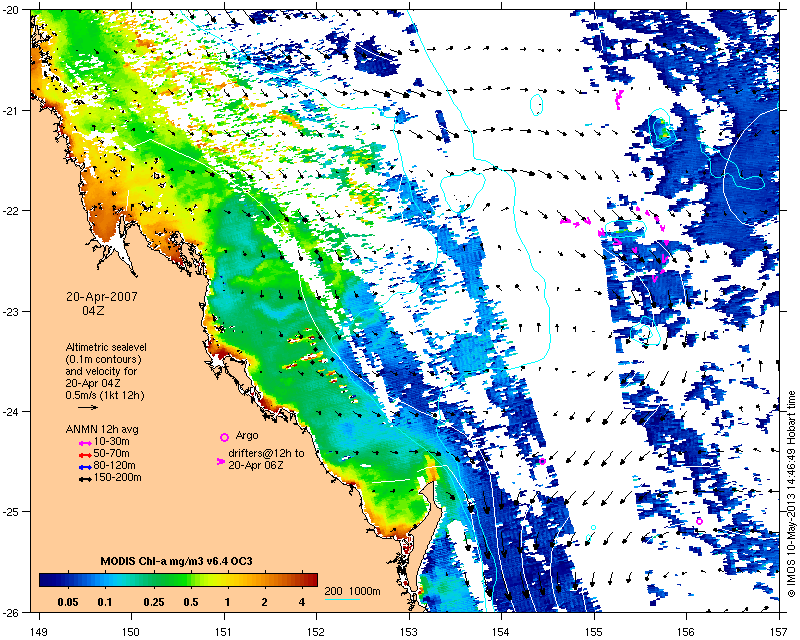Click the magenta Argo circle in legend
This screenshot has width=800, height=640.
point(224,437)
